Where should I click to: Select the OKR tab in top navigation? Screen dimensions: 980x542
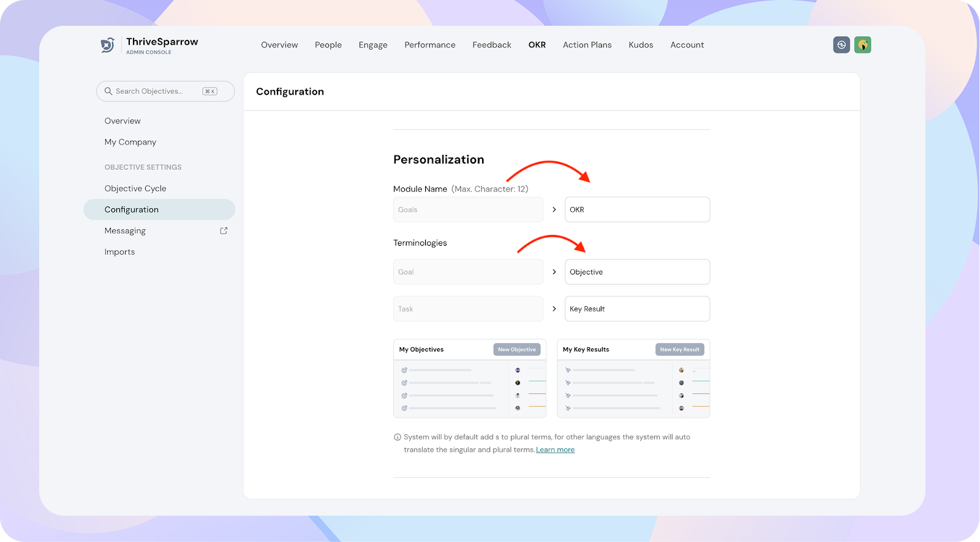[x=537, y=45]
